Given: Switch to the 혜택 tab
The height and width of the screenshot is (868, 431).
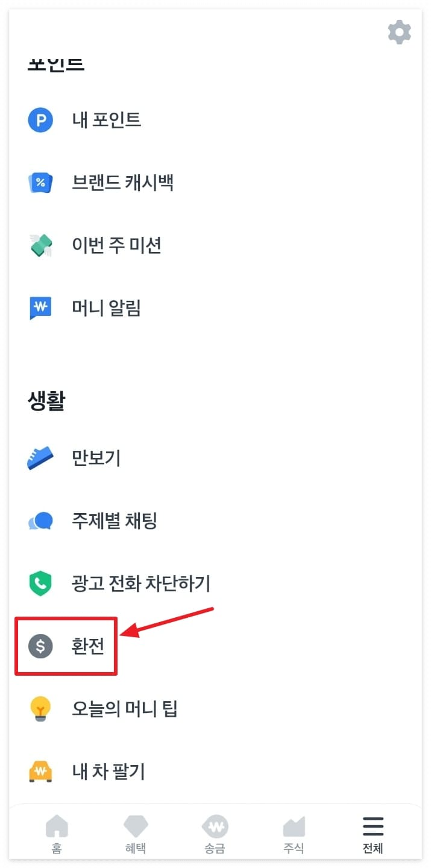Looking at the screenshot, I should [136, 832].
